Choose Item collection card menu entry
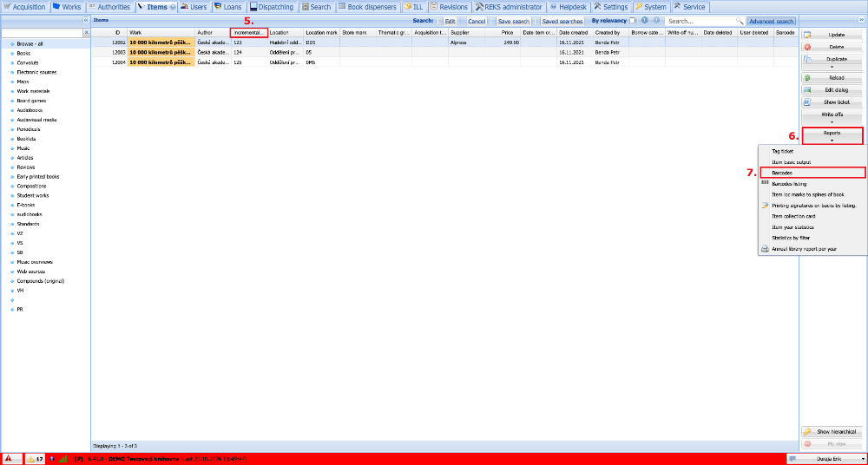The width and height of the screenshot is (868, 465). pos(793,216)
